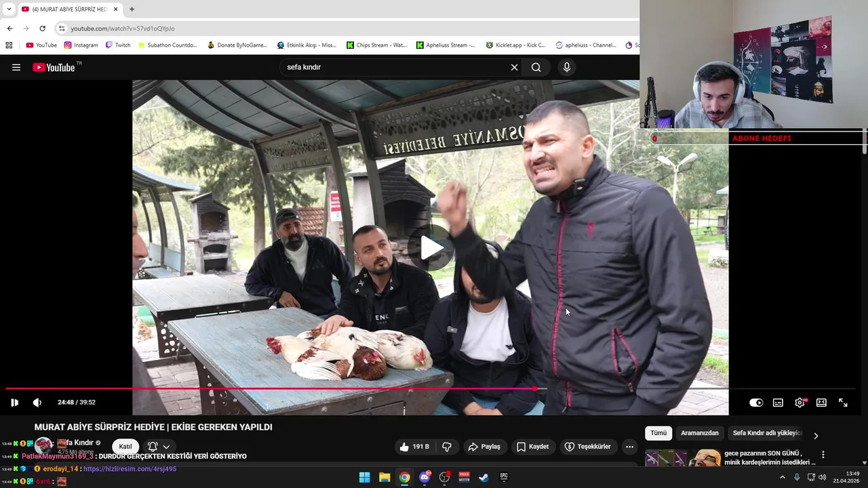Viewport: 868px width, 488px height.
Task: Open the 'Kicklet.app - Kick C...' bookmark
Action: click(x=515, y=45)
